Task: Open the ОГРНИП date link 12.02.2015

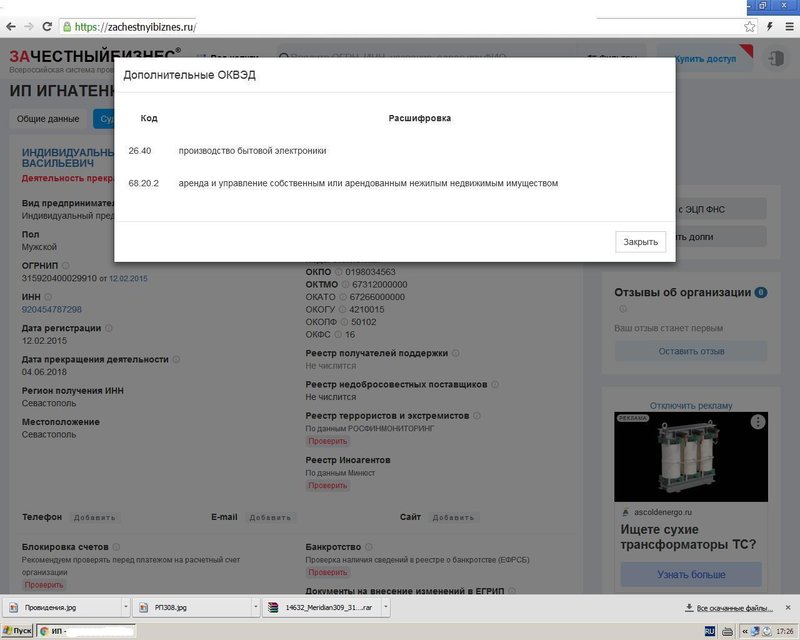Action: 128,279
